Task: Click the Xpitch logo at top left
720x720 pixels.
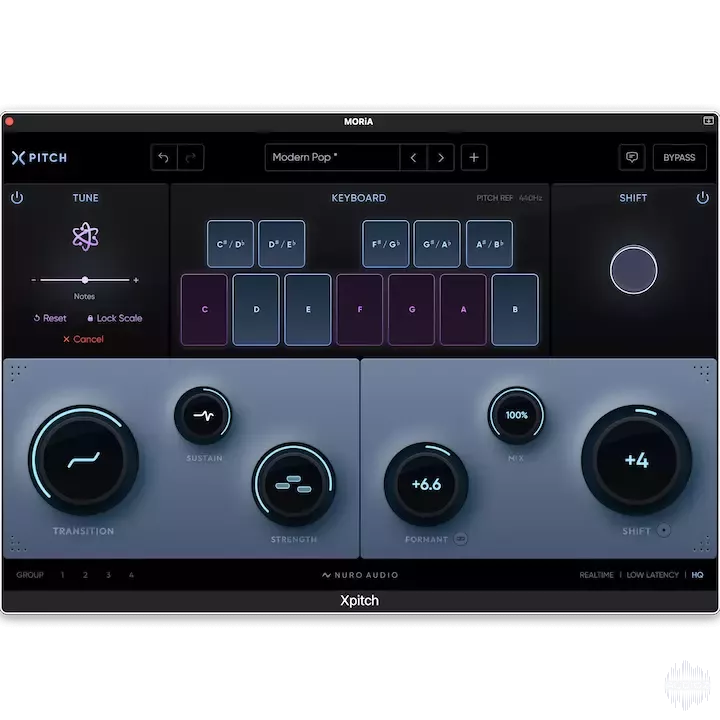Action: (x=39, y=158)
